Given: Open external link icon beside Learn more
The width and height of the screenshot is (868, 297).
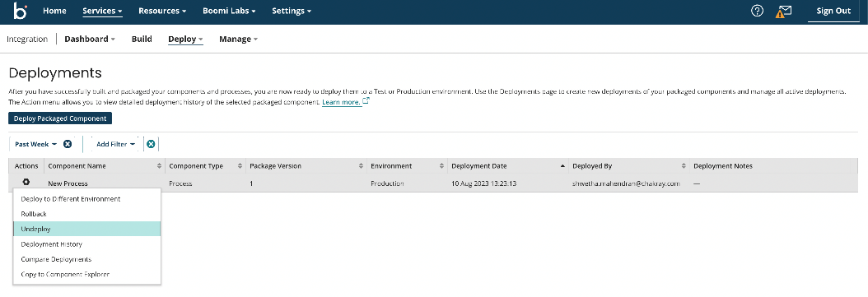Looking at the screenshot, I should click(x=366, y=101).
